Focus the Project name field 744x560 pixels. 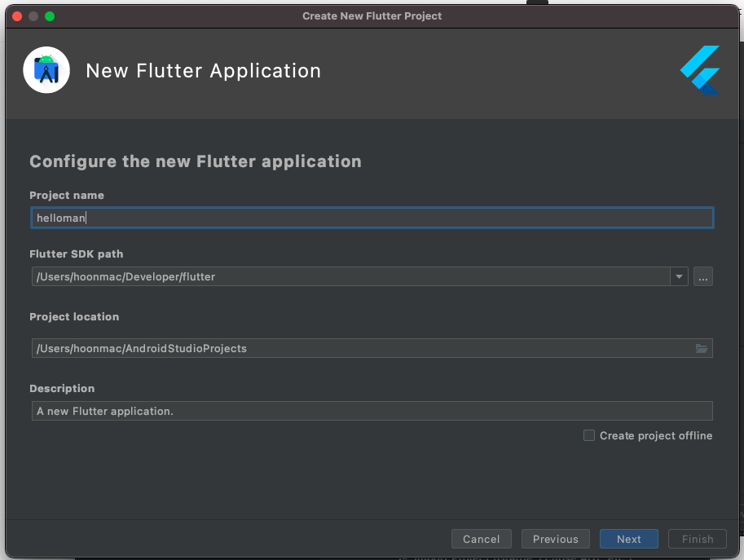tap(372, 218)
